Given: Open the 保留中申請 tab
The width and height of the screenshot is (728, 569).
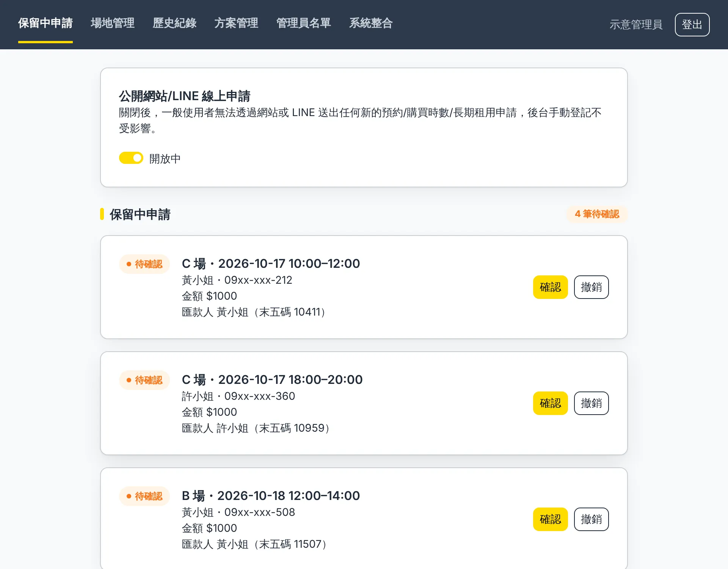Looking at the screenshot, I should pos(45,23).
